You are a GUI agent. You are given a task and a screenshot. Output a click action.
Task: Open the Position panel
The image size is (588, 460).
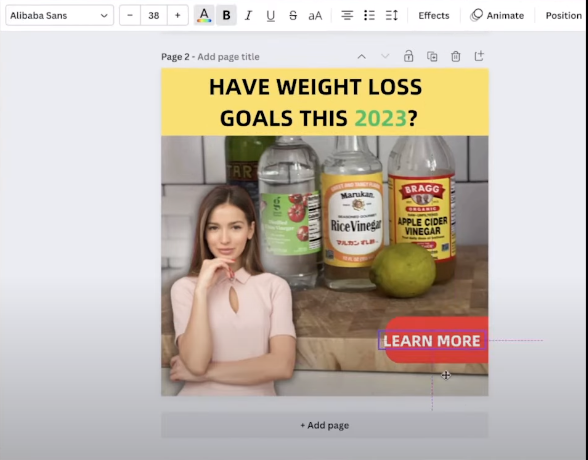tap(564, 15)
